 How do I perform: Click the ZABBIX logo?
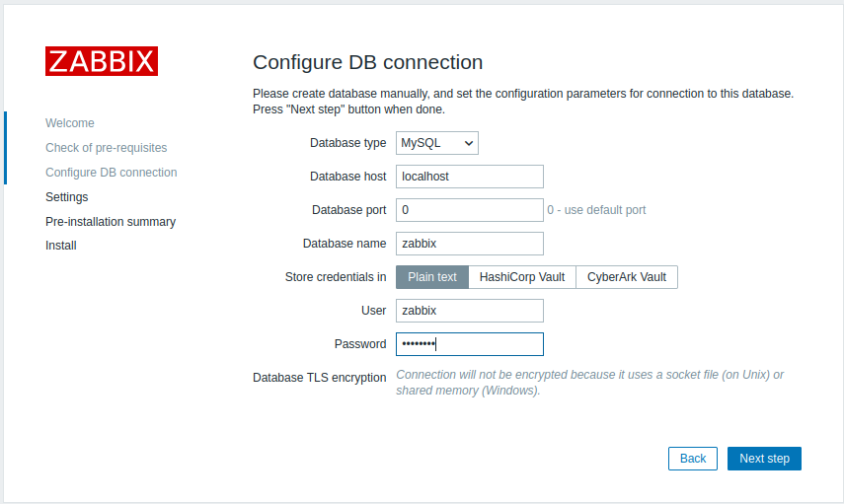tap(102, 61)
